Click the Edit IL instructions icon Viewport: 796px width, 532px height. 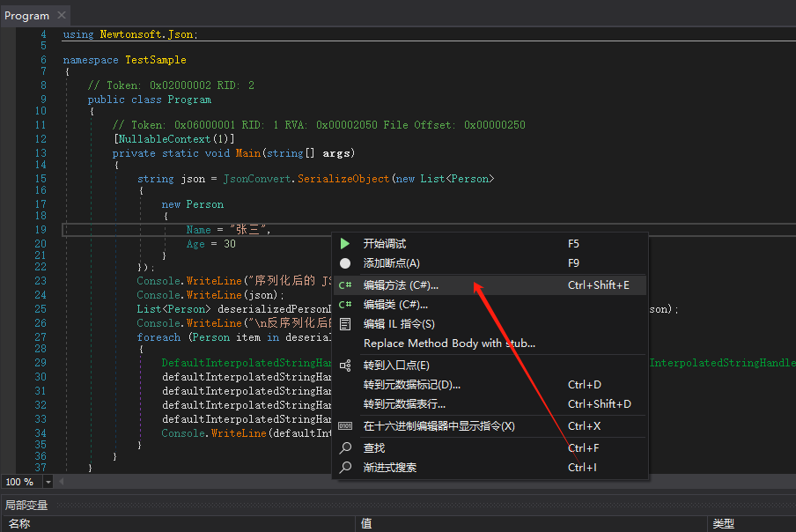pyautogui.click(x=345, y=324)
